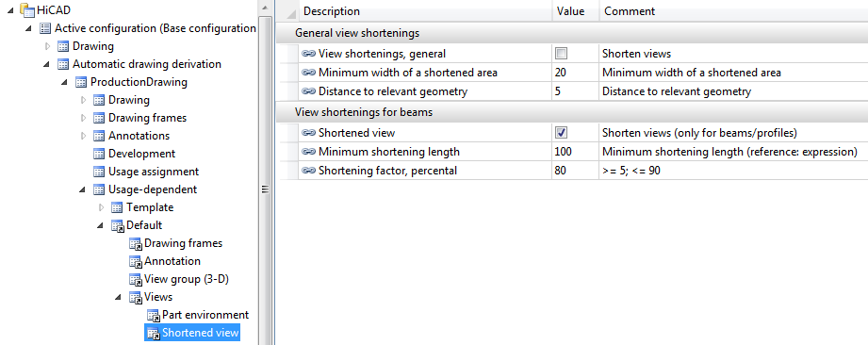Screen dimensions: 868x345
Task: Select View group (3-D) in tree
Action: [x=187, y=279]
